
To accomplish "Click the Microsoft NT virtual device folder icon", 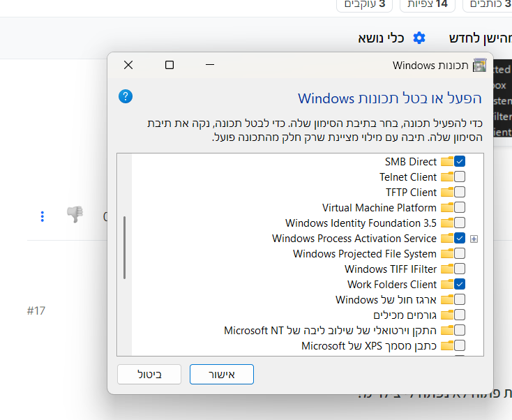I will point(447,330).
